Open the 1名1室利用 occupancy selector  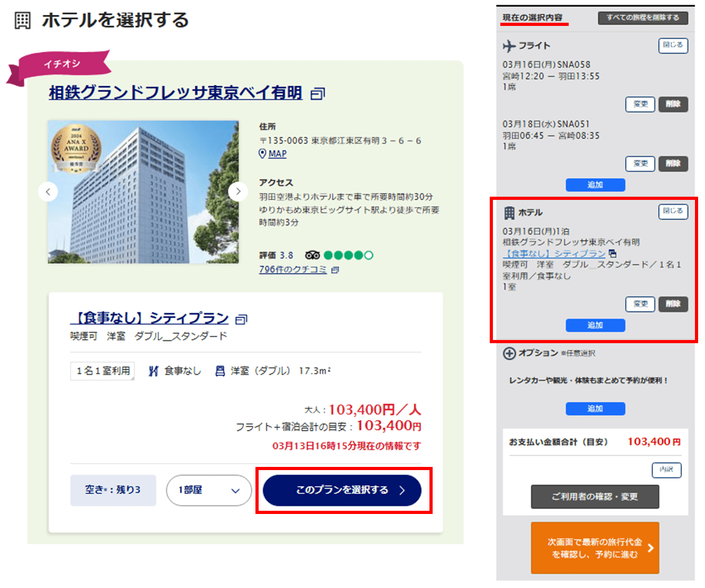coord(103,371)
